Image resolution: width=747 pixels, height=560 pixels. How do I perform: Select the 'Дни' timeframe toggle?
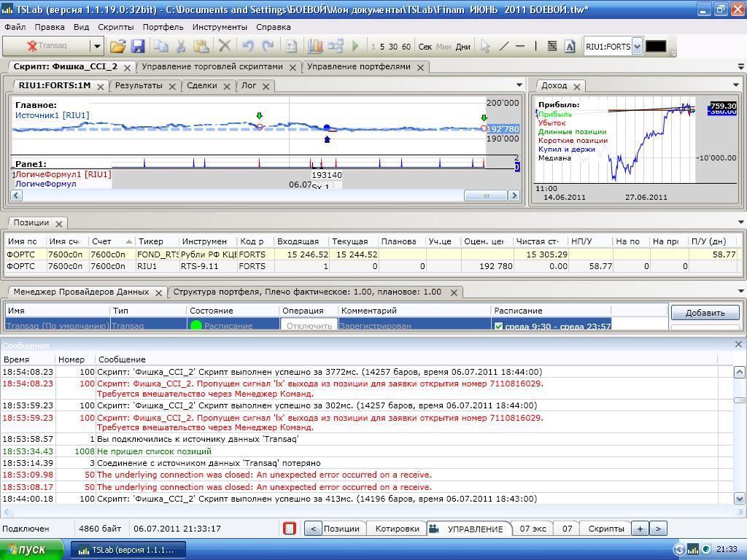[x=462, y=47]
